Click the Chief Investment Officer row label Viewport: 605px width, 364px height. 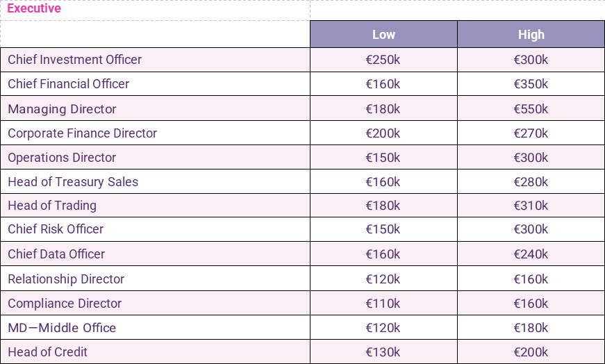74,60
